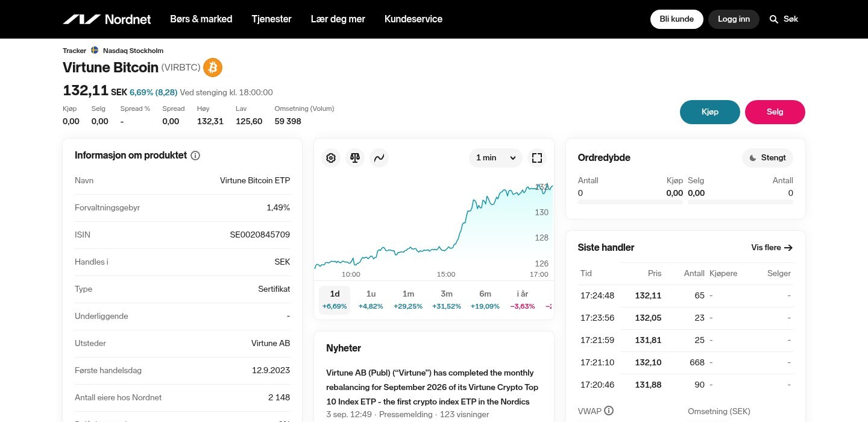Click the VWAP info icon
The width and height of the screenshot is (868, 422).
pyautogui.click(x=609, y=411)
